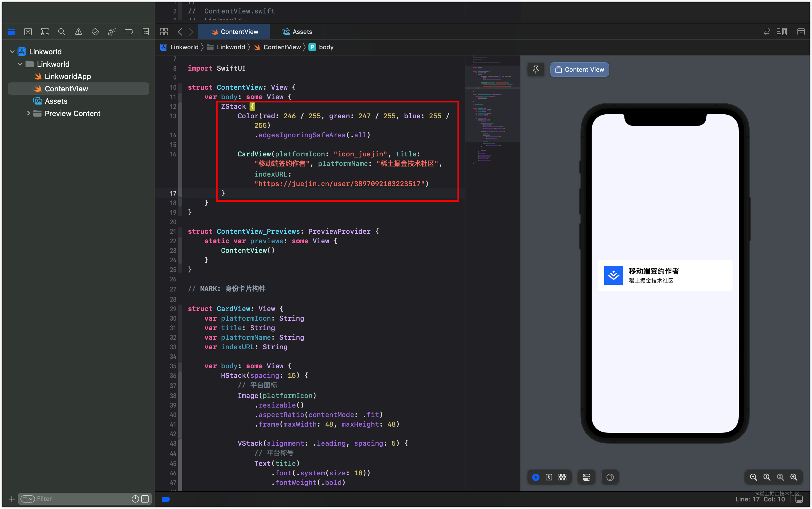This screenshot has height=509, width=812.
Task: Open the Breakpoint navigator icon
Action: click(x=129, y=32)
